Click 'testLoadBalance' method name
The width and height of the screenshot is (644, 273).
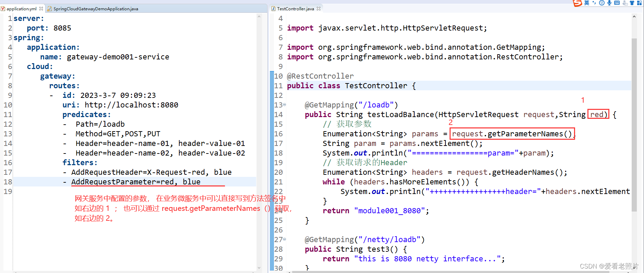401,115
